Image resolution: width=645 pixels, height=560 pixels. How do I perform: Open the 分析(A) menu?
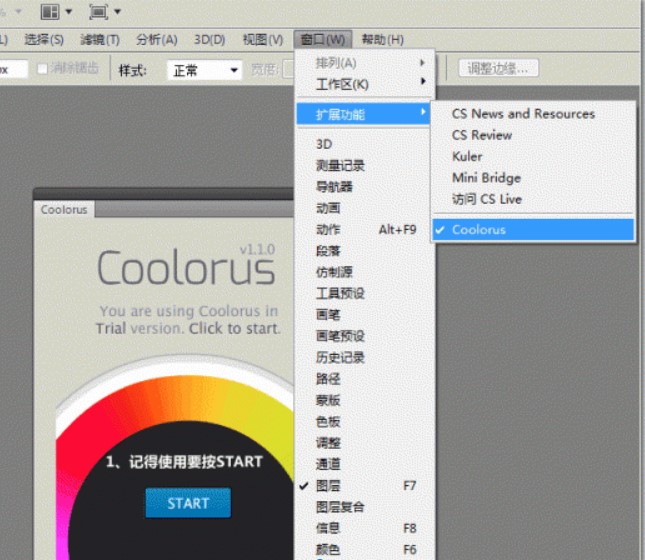[157, 40]
